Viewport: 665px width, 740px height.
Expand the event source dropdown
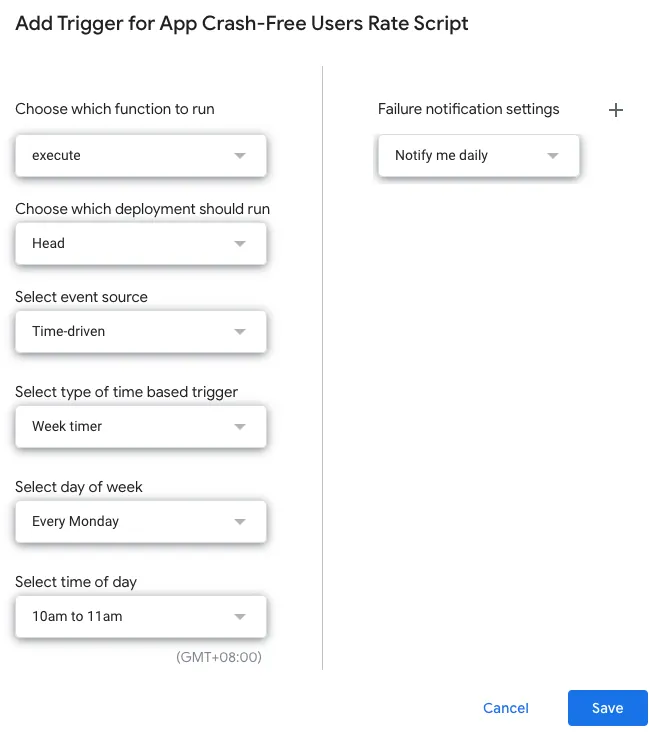coord(140,332)
